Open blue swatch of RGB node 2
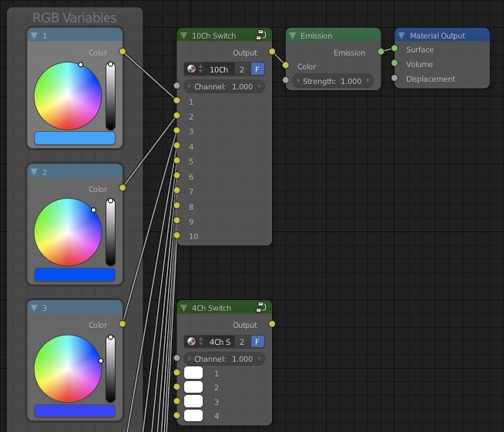Image resolution: width=504 pixels, height=432 pixels. pyautogui.click(x=75, y=275)
